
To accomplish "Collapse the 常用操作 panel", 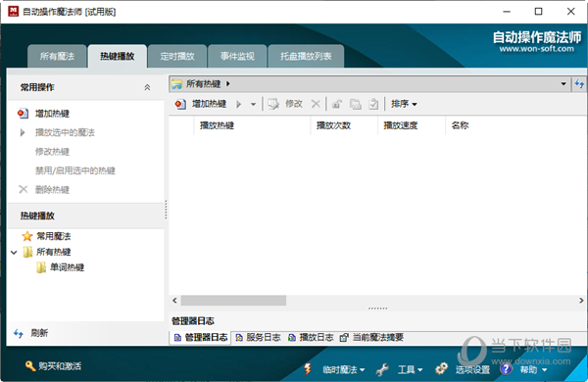I will (x=147, y=87).
